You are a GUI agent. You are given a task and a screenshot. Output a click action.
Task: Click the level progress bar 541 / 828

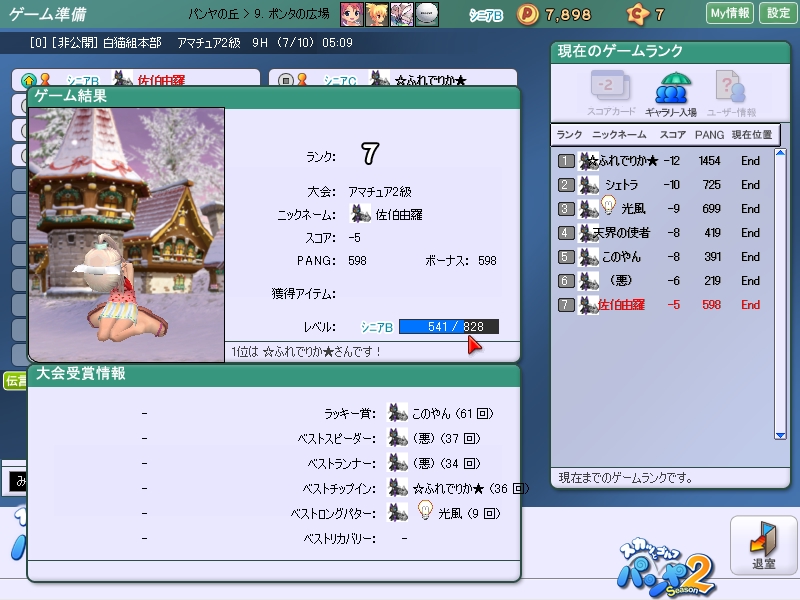pyautogui.click(x=448, y=327)
